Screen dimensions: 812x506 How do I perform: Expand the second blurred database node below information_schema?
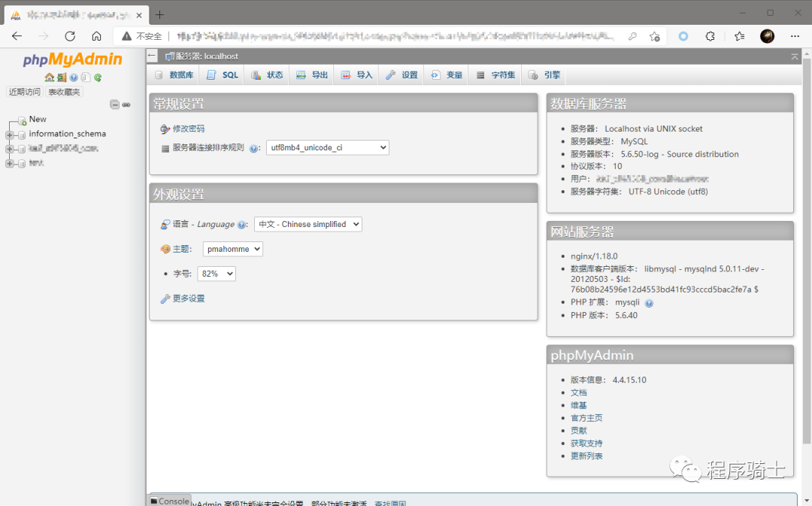[9, 149]
